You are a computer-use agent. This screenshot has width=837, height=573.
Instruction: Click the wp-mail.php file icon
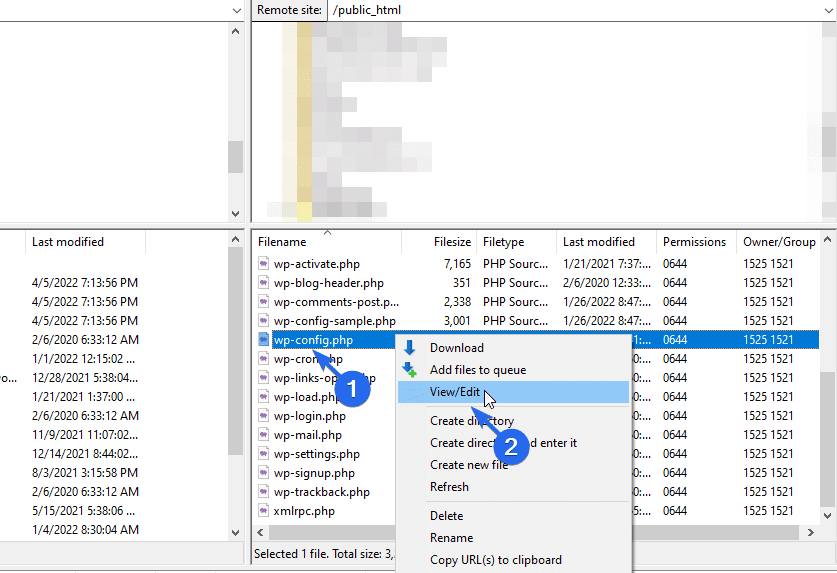point(263,435)
